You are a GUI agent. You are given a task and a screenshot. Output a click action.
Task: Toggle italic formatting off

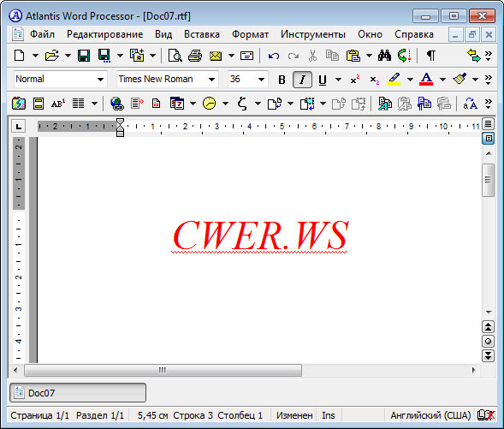pos(302,80)
